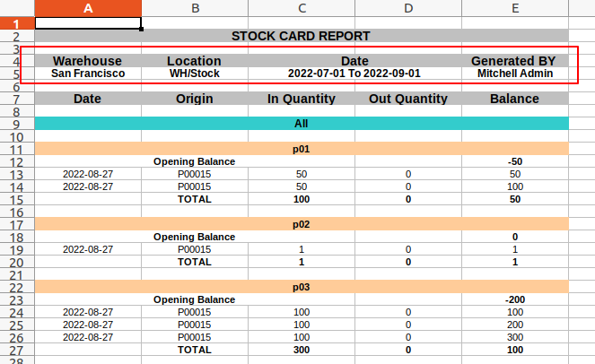The image size is (595, 364).
Task: Select column B header
Action: (195, 8)
